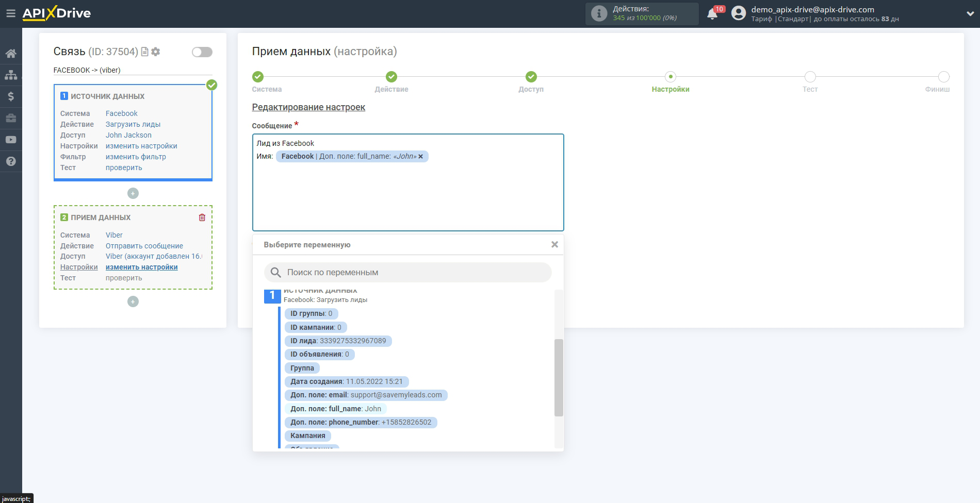980x503 pixels.
Task: Click the Редактирование настроек heading
Action: click(308, 107)
